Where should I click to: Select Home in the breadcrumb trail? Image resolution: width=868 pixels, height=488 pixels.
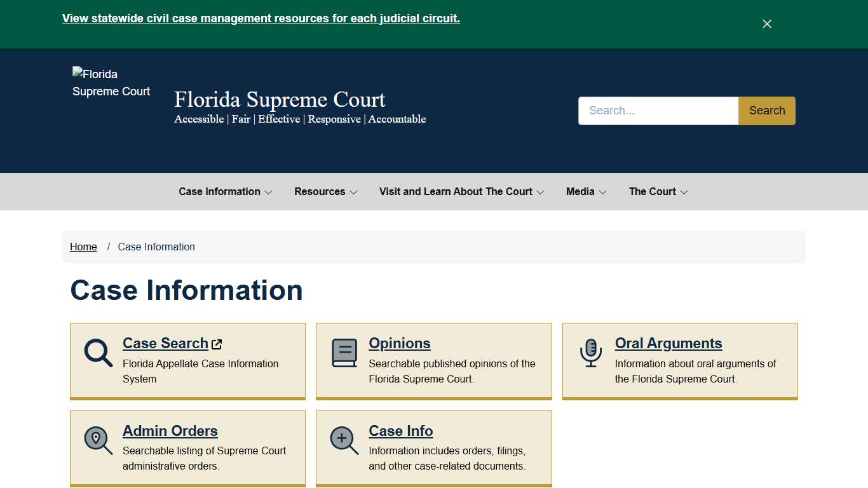(83, 247)
